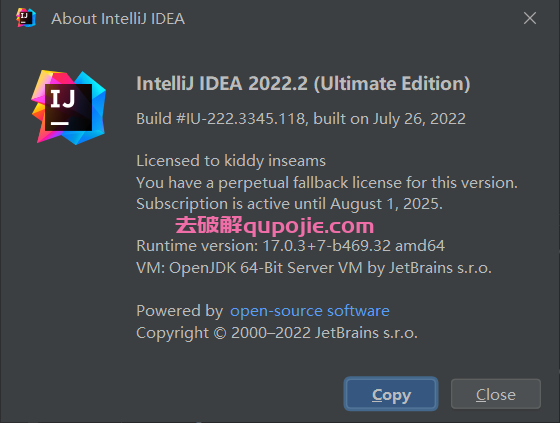Click the 'Licensed to kiddy inseams' line
The image size is (560, 423).
tap(231, 161)
